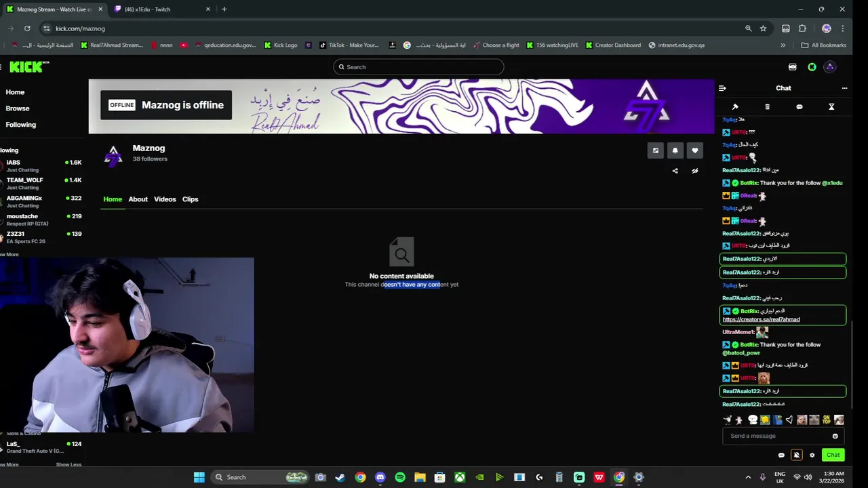
Task: Click the address bar URL kick.com/maznog
Action: coord(80,28)
